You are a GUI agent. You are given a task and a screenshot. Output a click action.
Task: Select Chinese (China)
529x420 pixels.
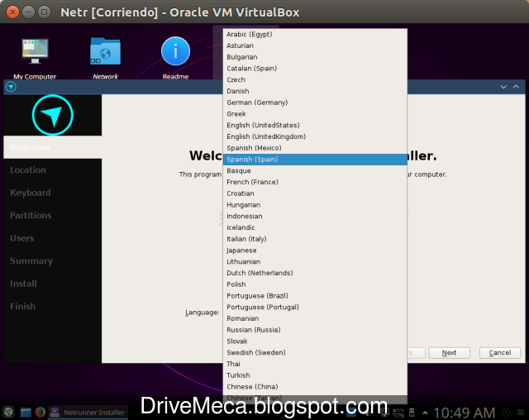(315, 387)
